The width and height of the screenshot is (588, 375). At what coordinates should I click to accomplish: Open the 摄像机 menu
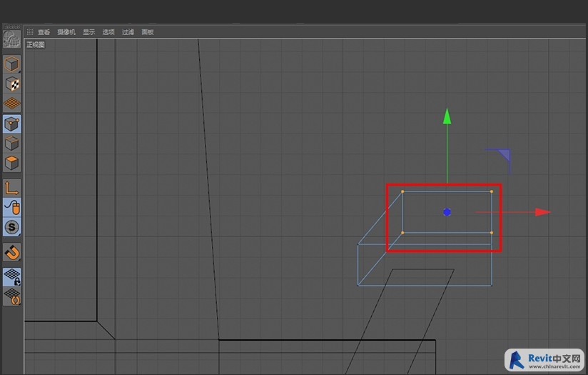(66, 32)
